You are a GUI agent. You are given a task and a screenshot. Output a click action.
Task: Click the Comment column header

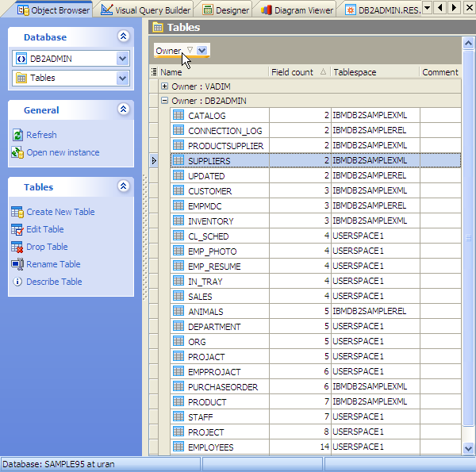coord(440,72)
